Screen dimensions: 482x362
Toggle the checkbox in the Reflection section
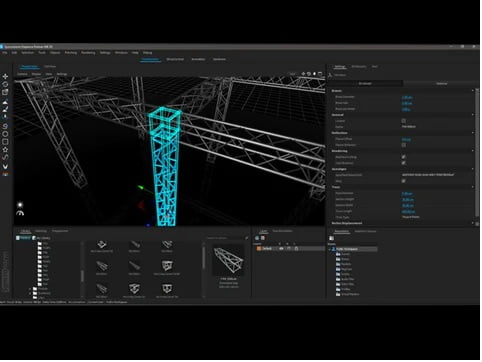point(404,145)
